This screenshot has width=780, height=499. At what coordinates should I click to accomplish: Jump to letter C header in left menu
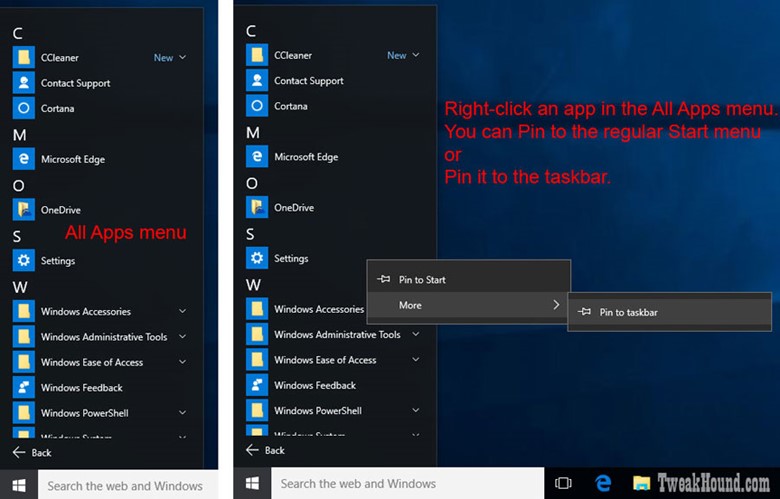[17, 33]
